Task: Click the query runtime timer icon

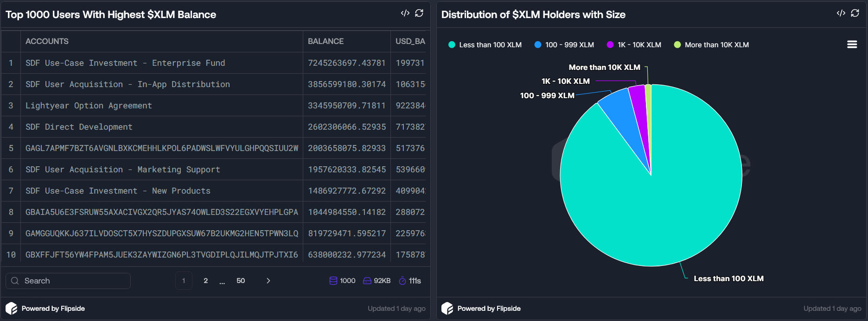Action: pyautogui.click(x=402, y=281)
